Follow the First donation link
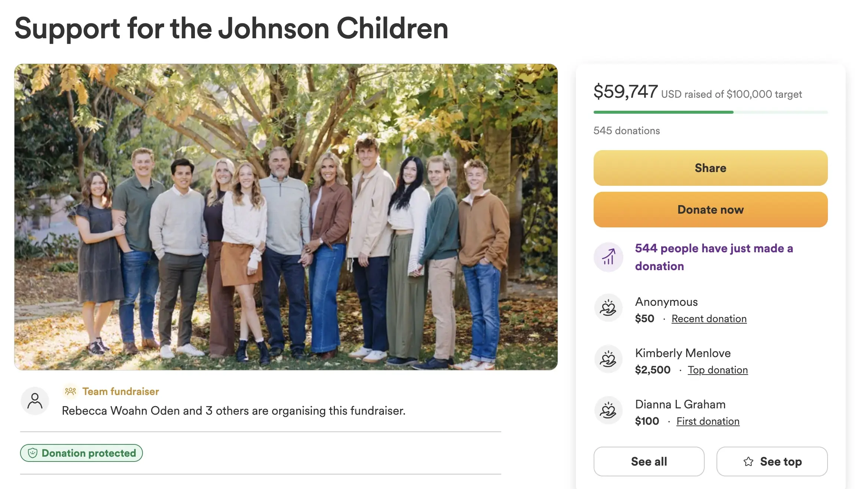The width and height of the screenshot is (868, 489). pos(708,421)
